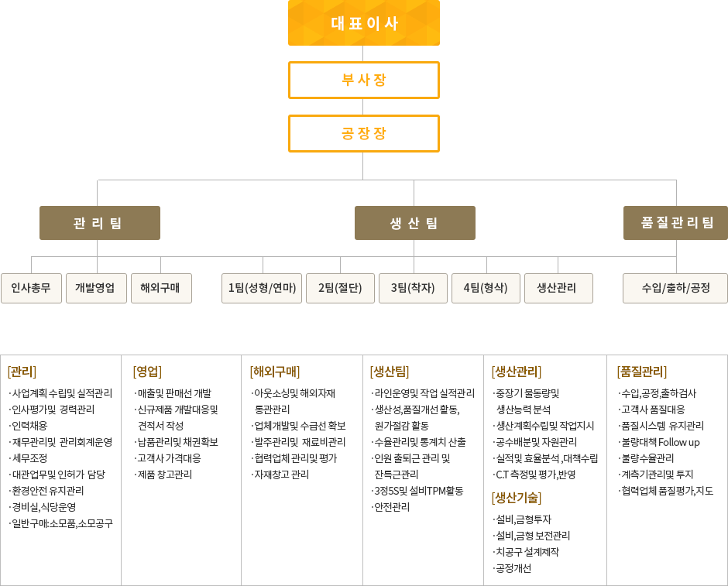This screenshot has height=586, width=728.
Task: Click the 매출및 판매선 개발 line
Action: click(172, 393)
